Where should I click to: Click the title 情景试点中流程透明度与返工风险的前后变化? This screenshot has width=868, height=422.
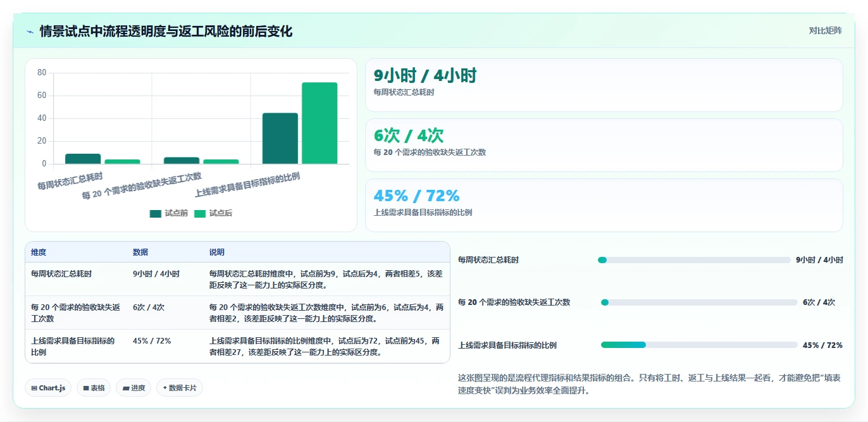[x=166, y=32]
